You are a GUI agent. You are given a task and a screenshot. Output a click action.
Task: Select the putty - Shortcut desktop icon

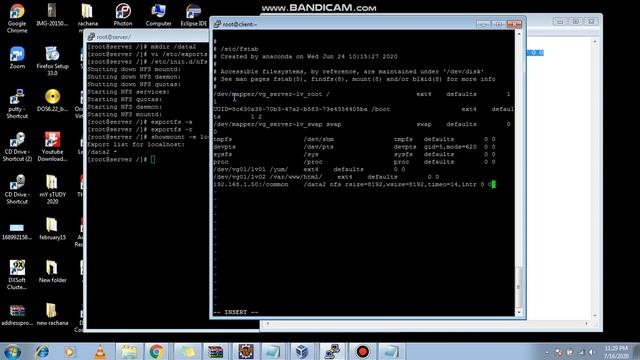[17, 104]
